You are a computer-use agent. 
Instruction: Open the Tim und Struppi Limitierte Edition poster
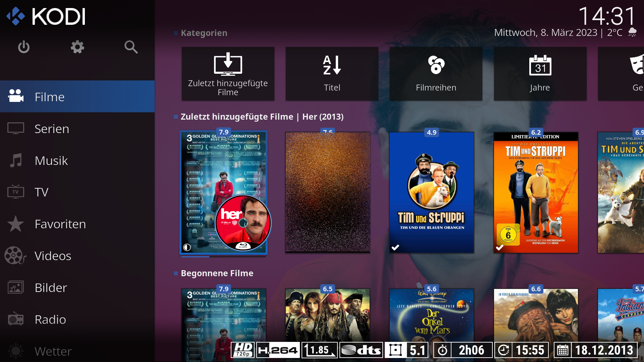point(536,192)
